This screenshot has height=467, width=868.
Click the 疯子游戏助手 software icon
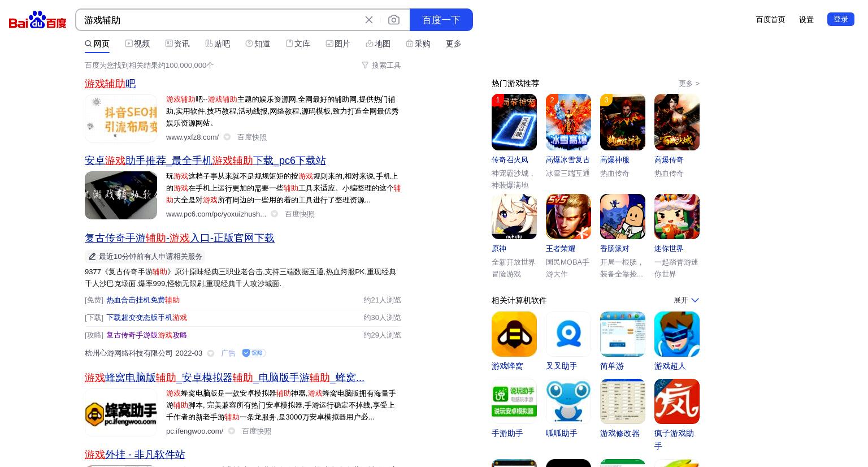677,401
